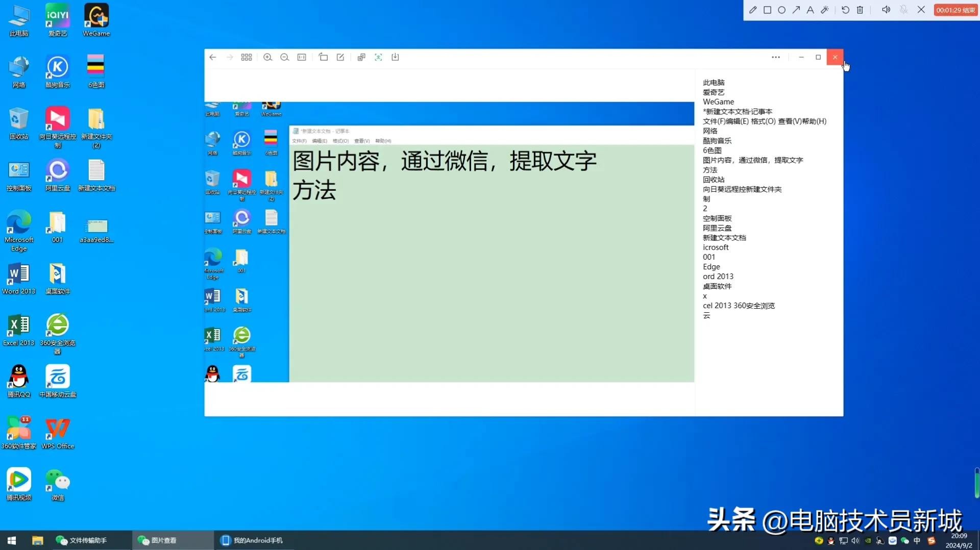Click the zoom in magnifier icon
Screen dimensions: 980x550
click(x=267, y=57)
